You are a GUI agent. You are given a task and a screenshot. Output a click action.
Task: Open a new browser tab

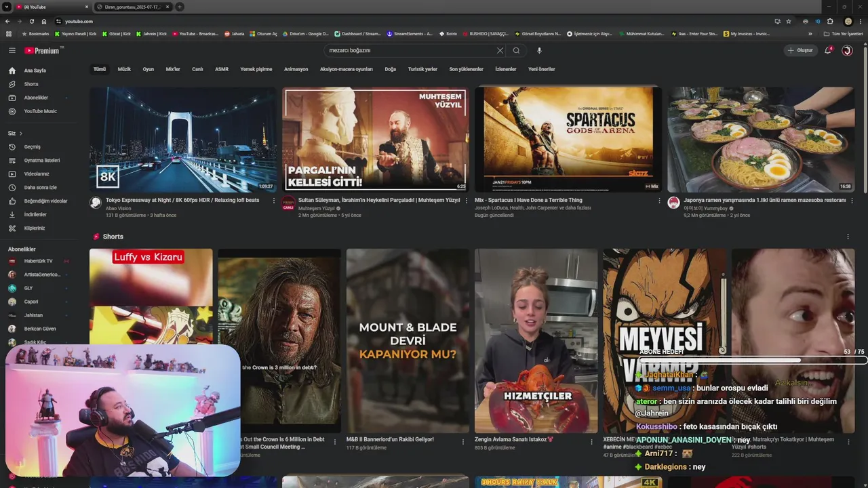pyautogui.click(x=180, y=7)
